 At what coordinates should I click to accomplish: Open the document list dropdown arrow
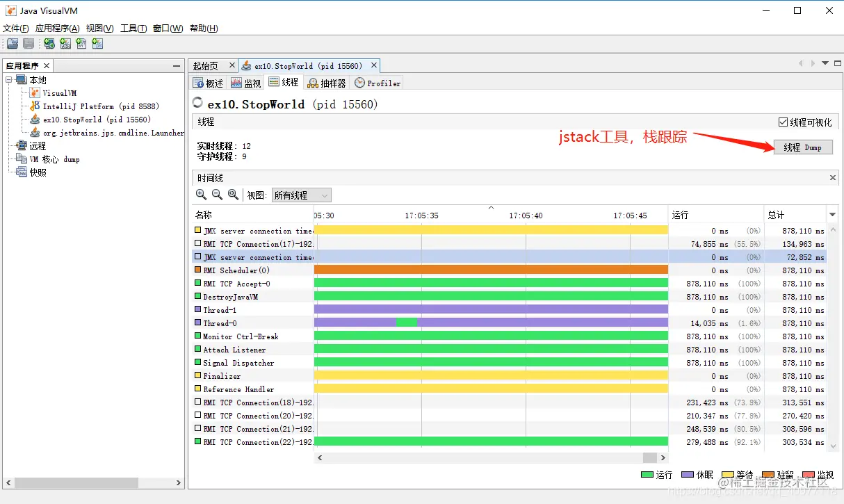(825, 63)
